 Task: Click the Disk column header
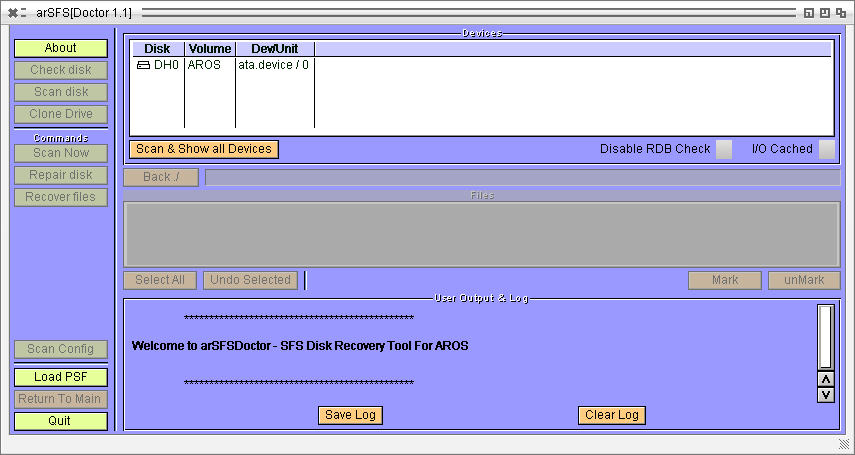click(157, 49)
